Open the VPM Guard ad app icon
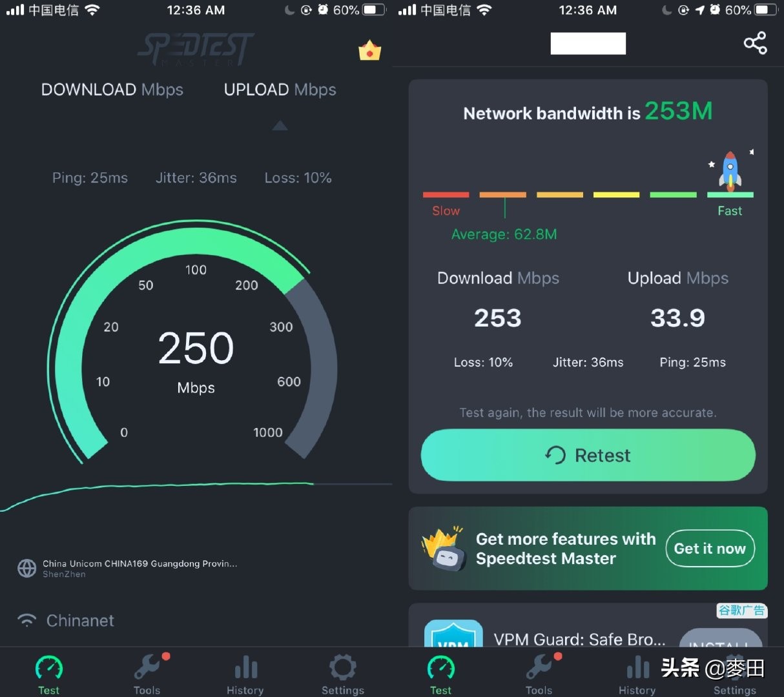 453,634
